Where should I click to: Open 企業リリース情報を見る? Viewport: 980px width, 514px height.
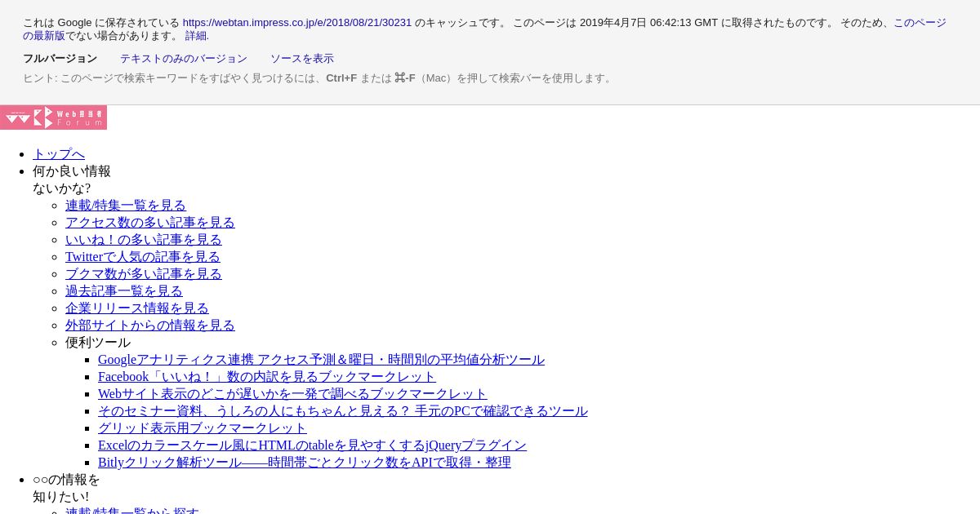(x=137, y=308)
